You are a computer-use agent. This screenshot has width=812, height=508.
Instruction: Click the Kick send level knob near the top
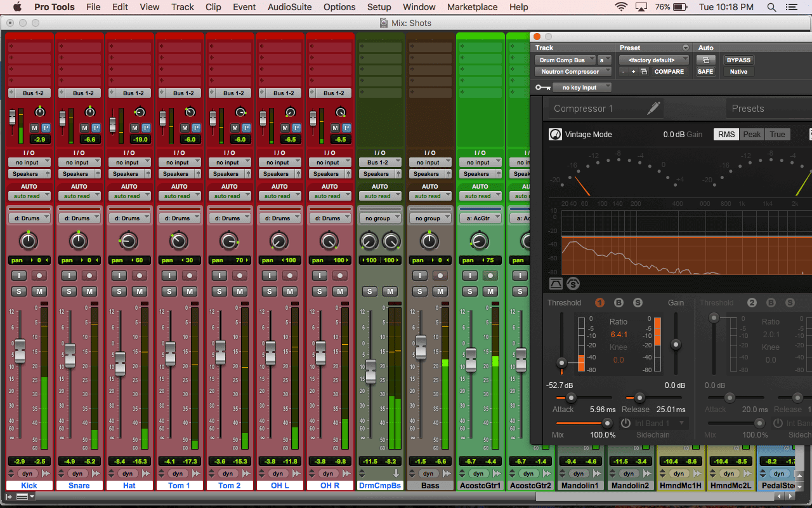39,112
